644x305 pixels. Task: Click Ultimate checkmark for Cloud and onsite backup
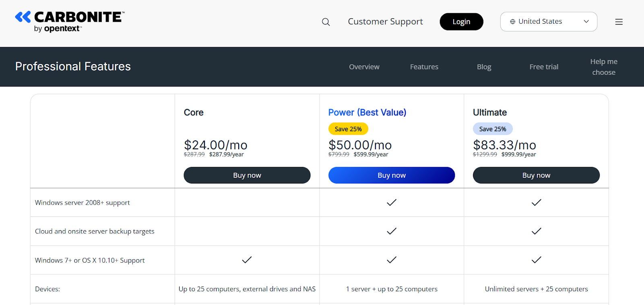pos(536,231)
